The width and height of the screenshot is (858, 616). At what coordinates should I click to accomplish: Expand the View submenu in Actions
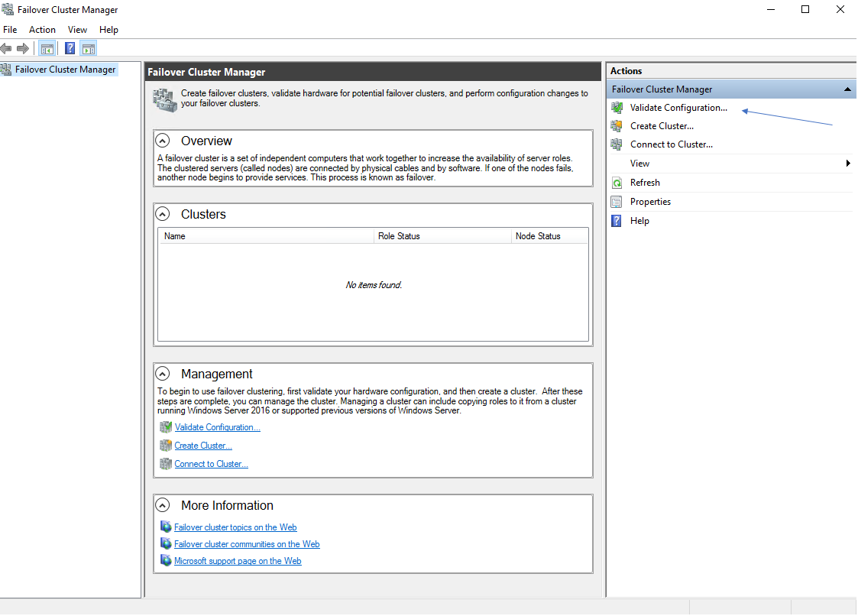[640, 164]
